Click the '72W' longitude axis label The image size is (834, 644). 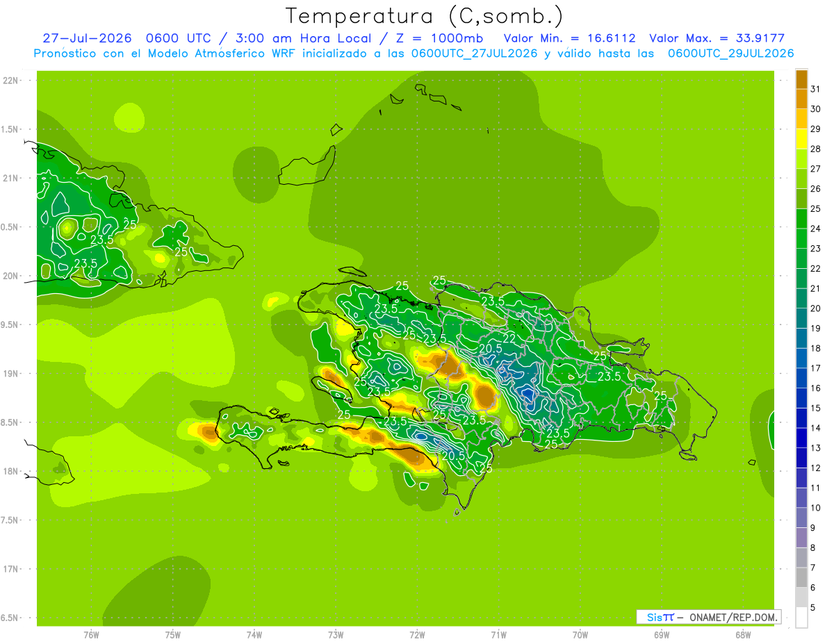pos(417,635)
